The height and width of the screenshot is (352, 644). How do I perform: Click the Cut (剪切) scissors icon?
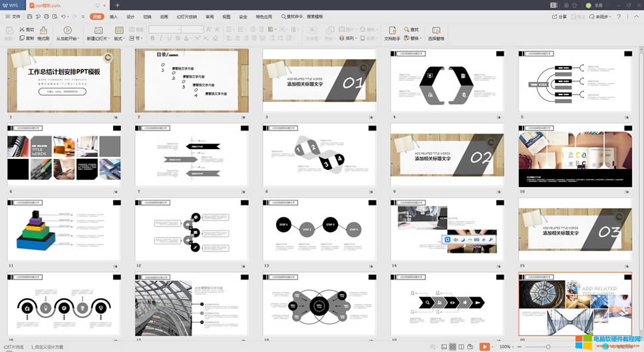point(21,29)
